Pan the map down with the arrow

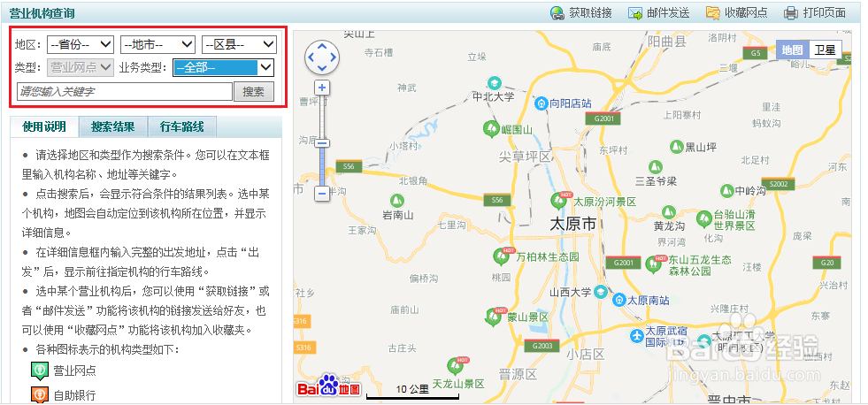(322, 68)
